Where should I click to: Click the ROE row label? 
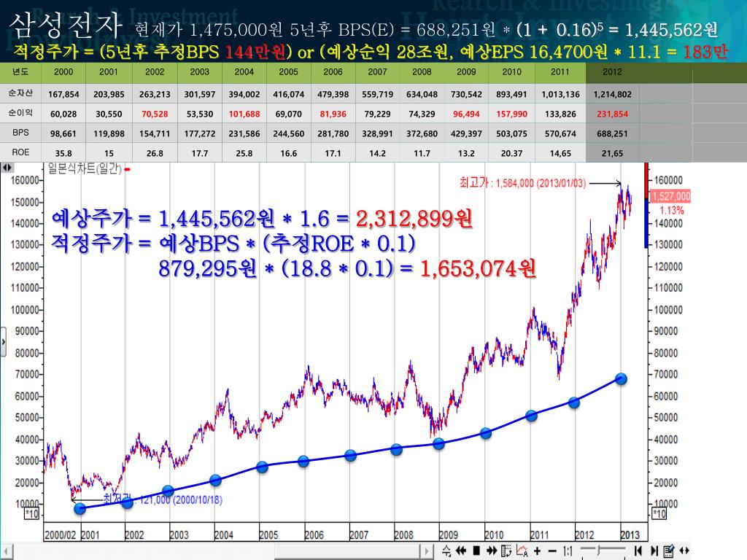coord(20,152)
